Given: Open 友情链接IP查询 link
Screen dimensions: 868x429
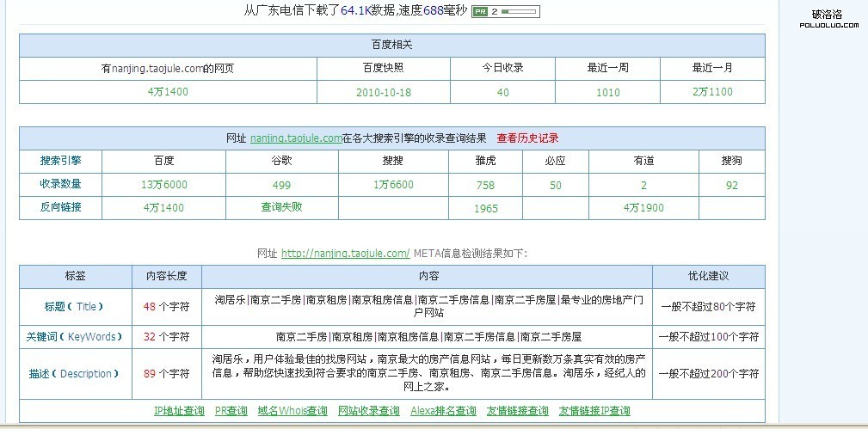Looking at the screenshot, I should point(594,411).
